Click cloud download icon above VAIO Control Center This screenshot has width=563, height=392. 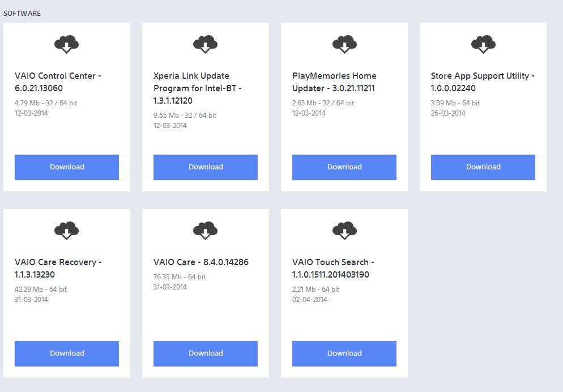click(x=66, y=44)
